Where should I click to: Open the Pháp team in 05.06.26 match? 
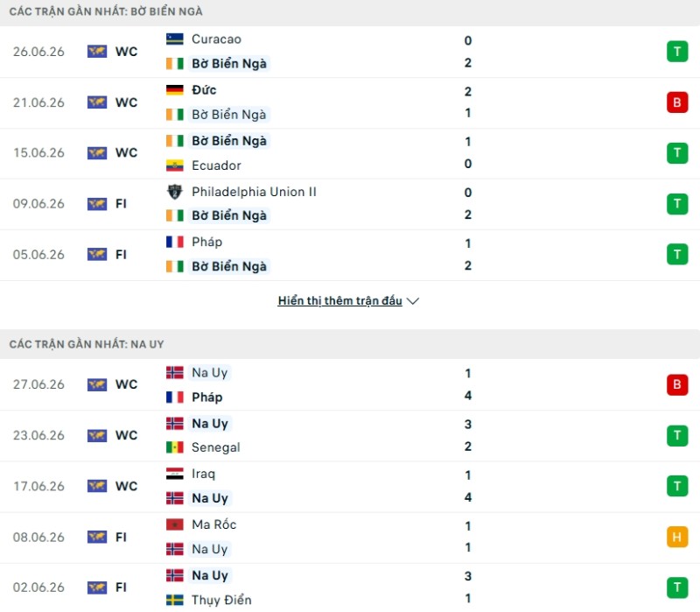206,243
